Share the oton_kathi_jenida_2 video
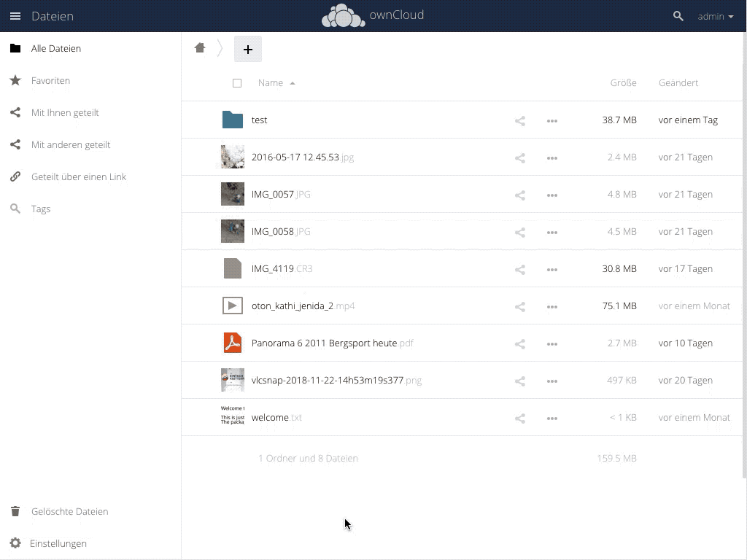 point(519,306)
